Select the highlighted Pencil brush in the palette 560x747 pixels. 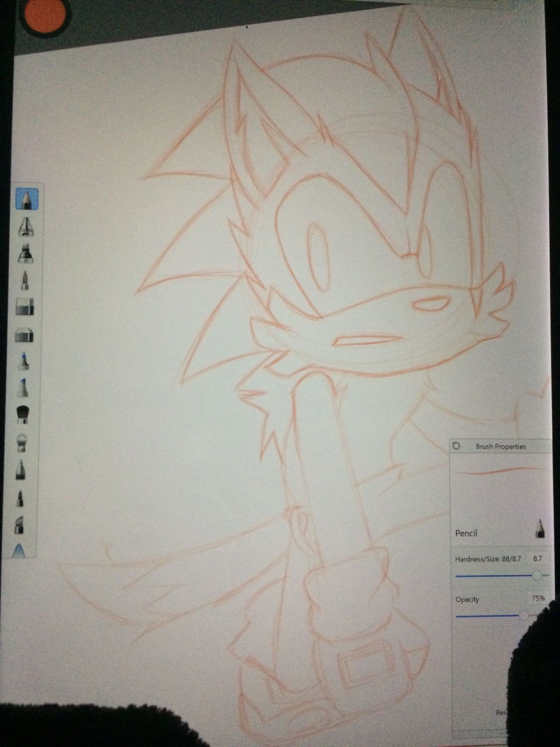coord(26,199)
